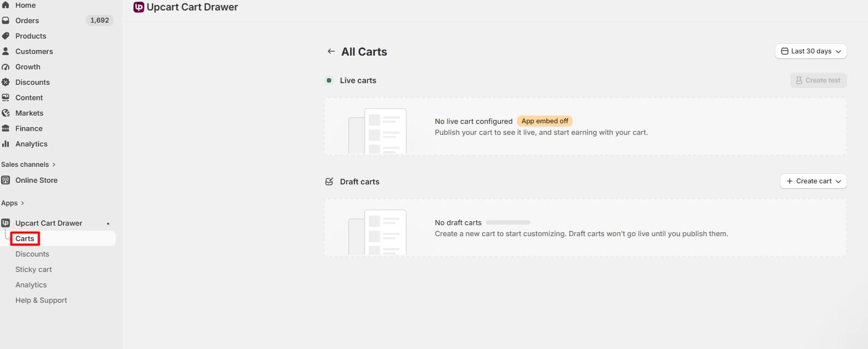The height and width of the screenshot is (349, 868).
Task: Open the Last 30 days date dropdown
Action: (811, 51)
